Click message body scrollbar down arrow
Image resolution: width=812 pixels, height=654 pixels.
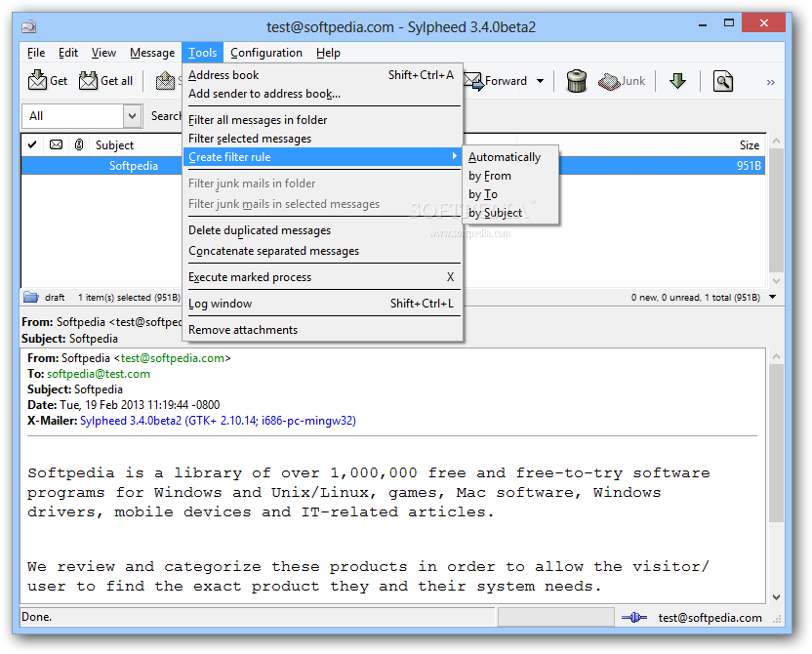coord(776,597)
